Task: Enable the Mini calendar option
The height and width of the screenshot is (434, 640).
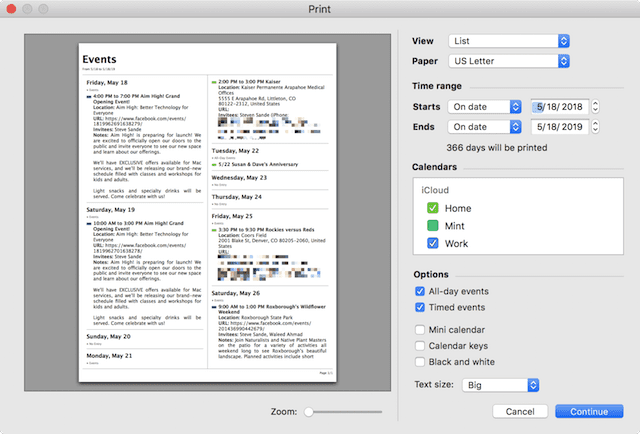Action: (420, 329)
